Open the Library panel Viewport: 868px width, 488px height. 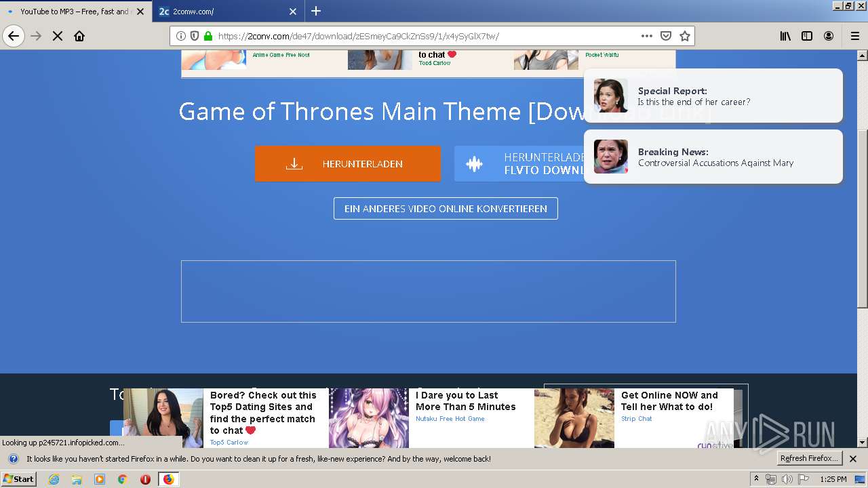[785, 36]
